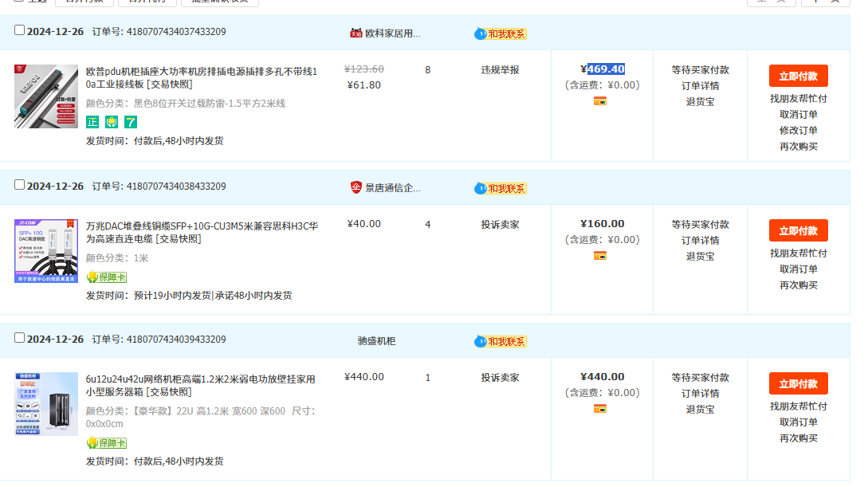Screen dimensions: 868x487
Task: Click the 保障卡 badge on the DAC cable order
Action: [107, 277]
